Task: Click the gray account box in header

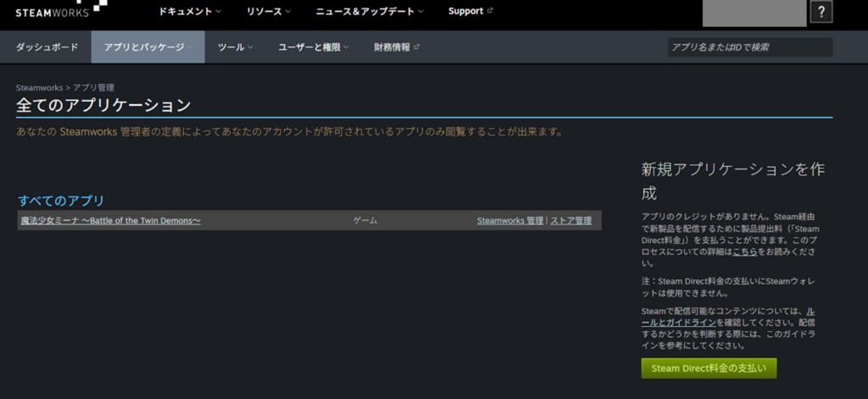Action: coord(754,12)
